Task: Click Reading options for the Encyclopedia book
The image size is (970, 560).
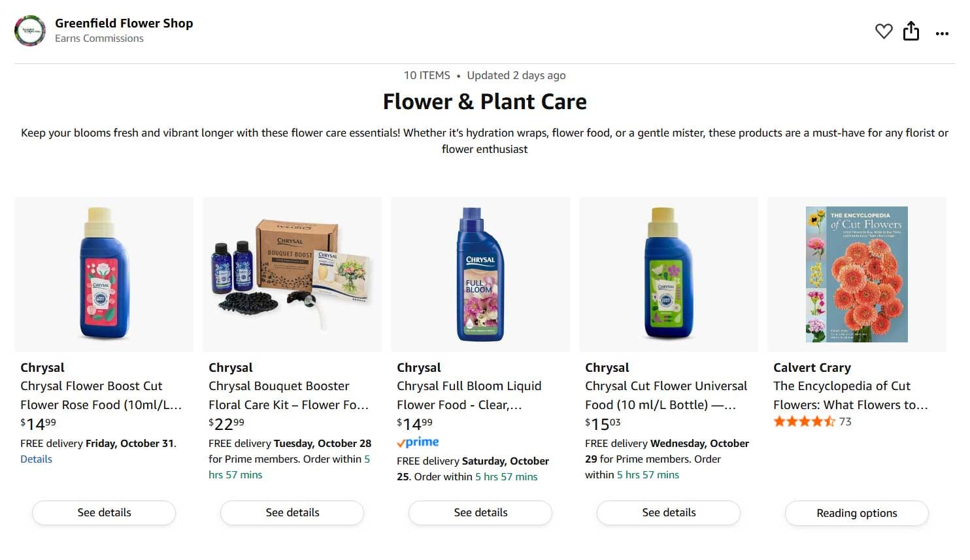Action: (x=856, y=513)
